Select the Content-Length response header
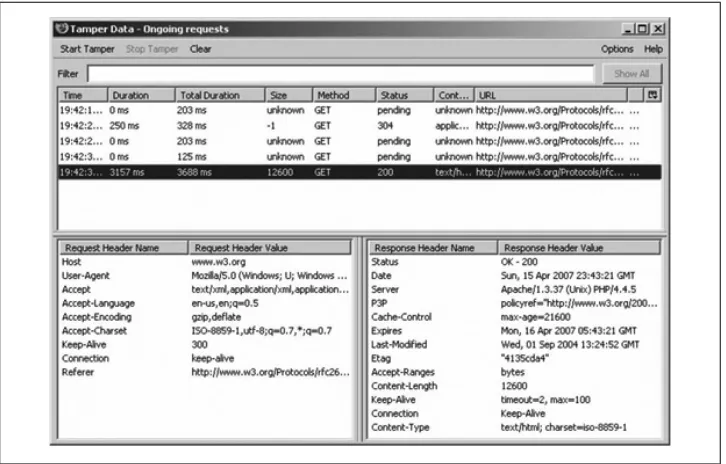The width and height of the screenshot is (726, 464). (514, 386)
